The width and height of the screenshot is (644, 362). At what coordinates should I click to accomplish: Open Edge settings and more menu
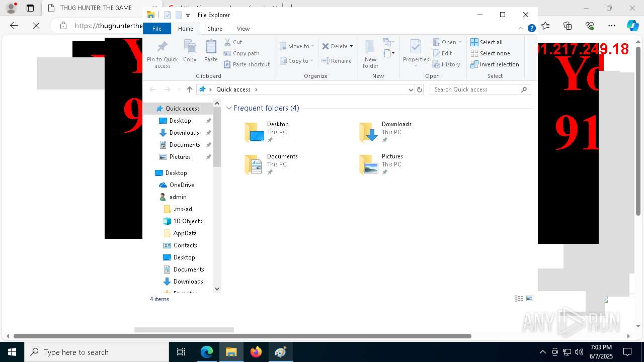612,26
